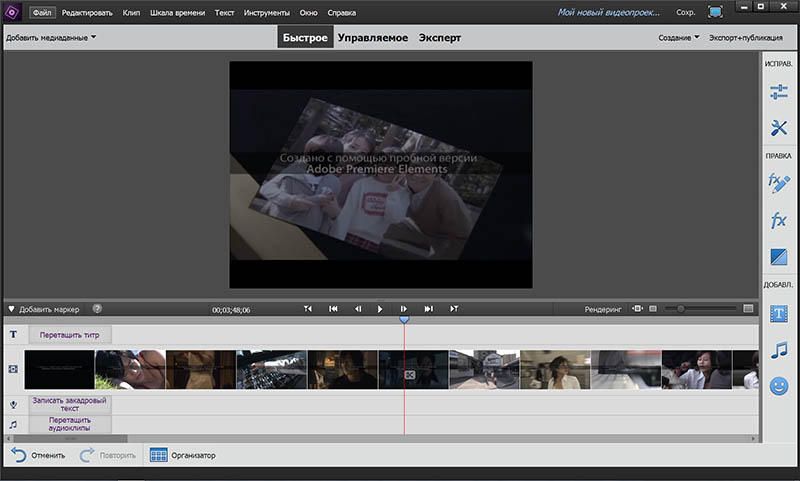Open the Graphics smiley icon
Image resolution: width=800 pixels, height=481 pixels.
pyautogui.click(x=779, y=386)
